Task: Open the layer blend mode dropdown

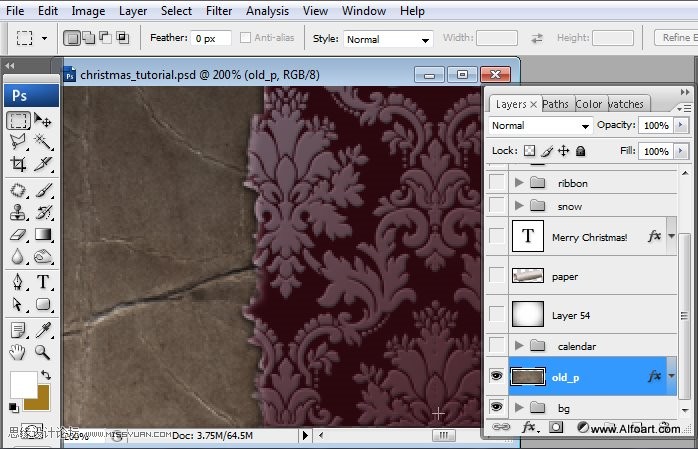Action: pyautogui.click(x=541, y=126)
